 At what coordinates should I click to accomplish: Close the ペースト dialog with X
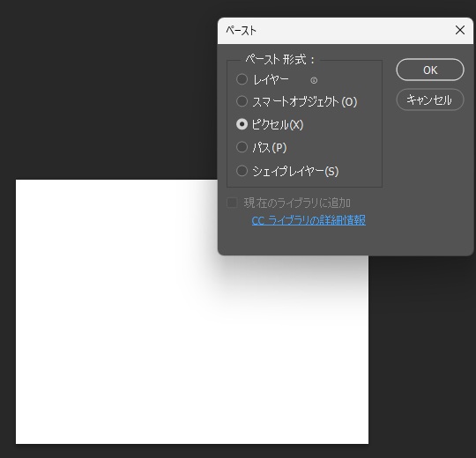pos(460,30)
